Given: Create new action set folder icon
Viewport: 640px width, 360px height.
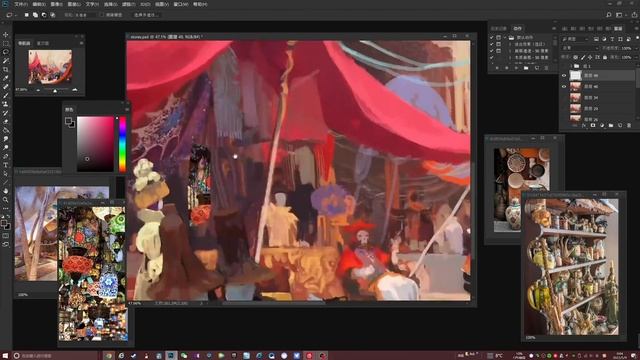Looking at the screenshot, I should click(x=526, y=68).
